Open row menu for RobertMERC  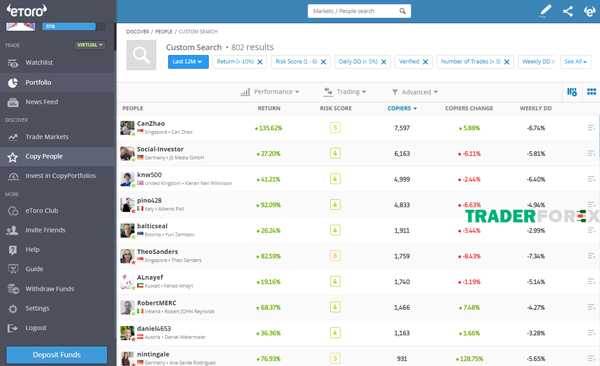pyautogui.click(x=591, y=307)
